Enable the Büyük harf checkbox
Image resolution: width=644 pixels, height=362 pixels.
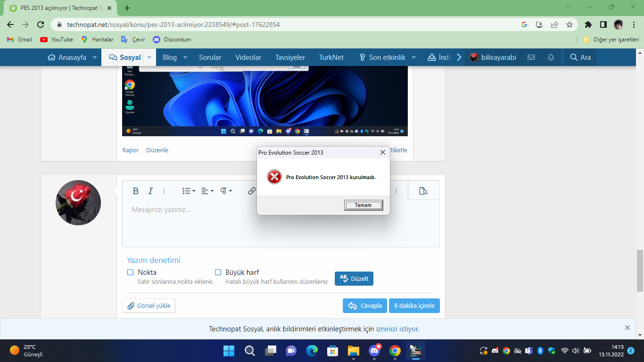[218, 272]
